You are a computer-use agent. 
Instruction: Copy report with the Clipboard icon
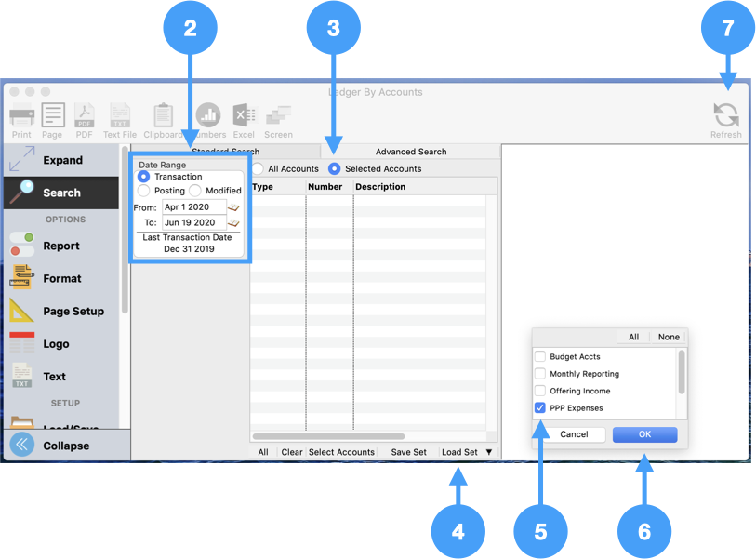[x=163, y=116]
